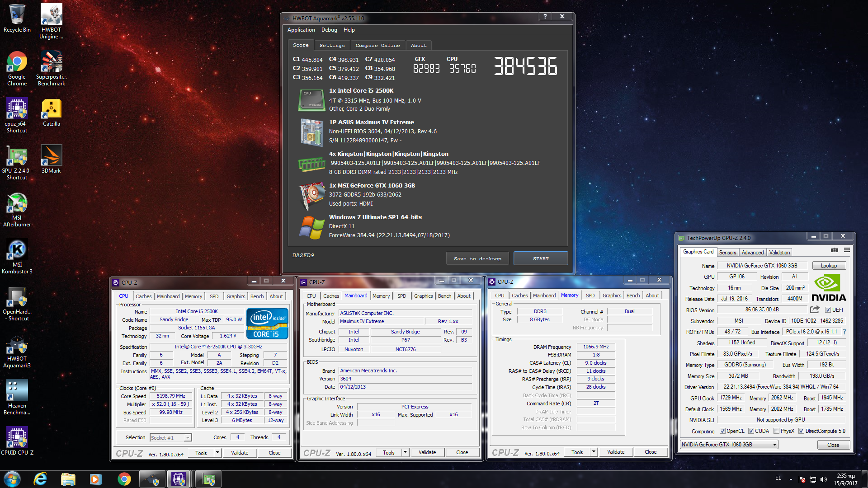Open Google Chrome desktop shortcut
This screenshot has width=868, height=488.
click(17, 68)
